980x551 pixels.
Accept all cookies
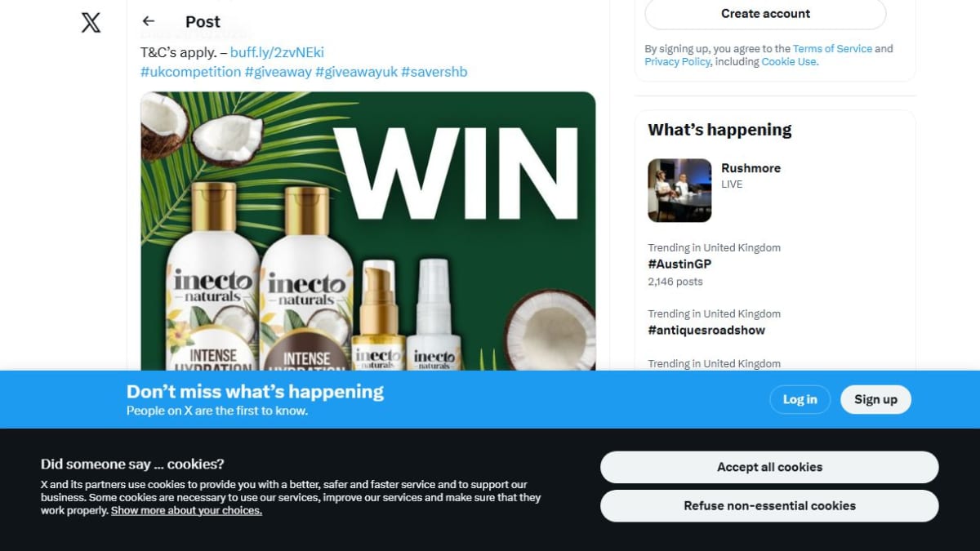coord(769,467)
